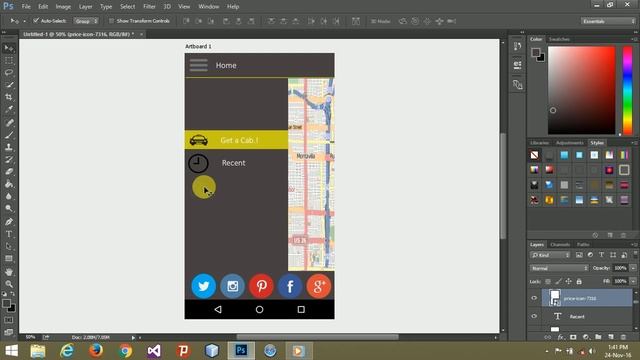Toggle the Auto-Select checkbox
Viewport: 640px width, 360px height.
[36, 20]
